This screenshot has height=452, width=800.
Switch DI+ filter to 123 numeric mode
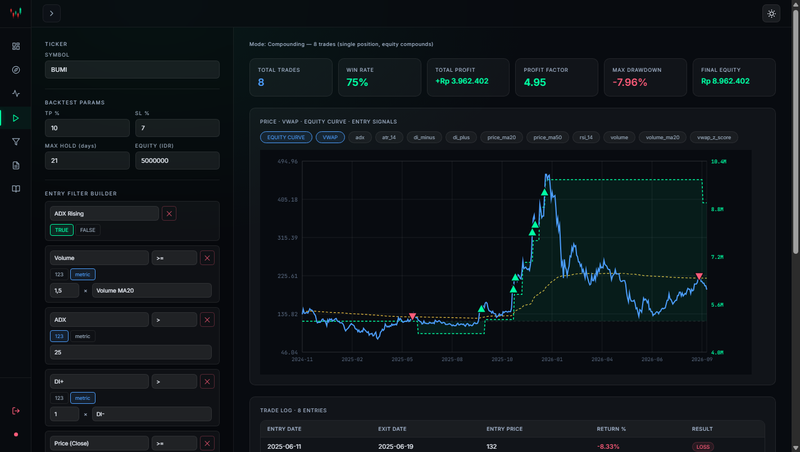pyautogui.click(x=59, y=398)
